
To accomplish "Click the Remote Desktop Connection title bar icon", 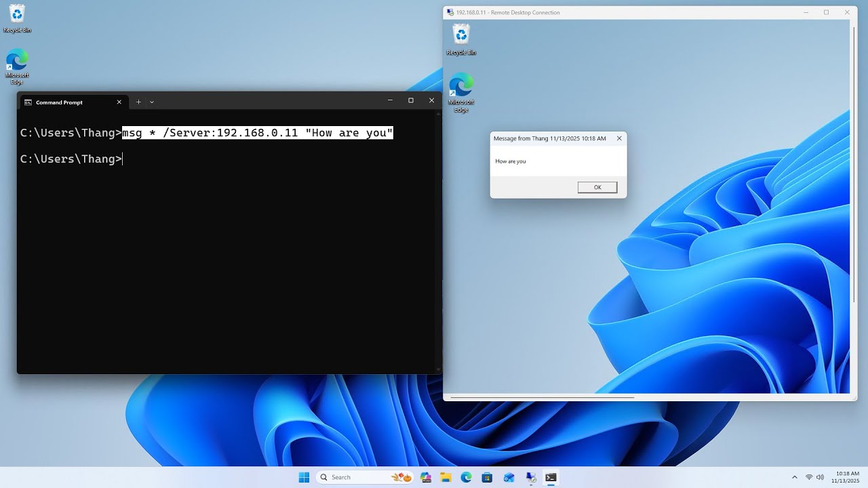I will 450,12.
